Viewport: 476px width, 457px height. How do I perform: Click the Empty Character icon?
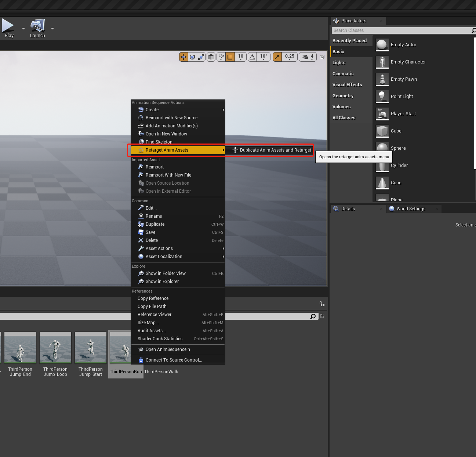382,62
